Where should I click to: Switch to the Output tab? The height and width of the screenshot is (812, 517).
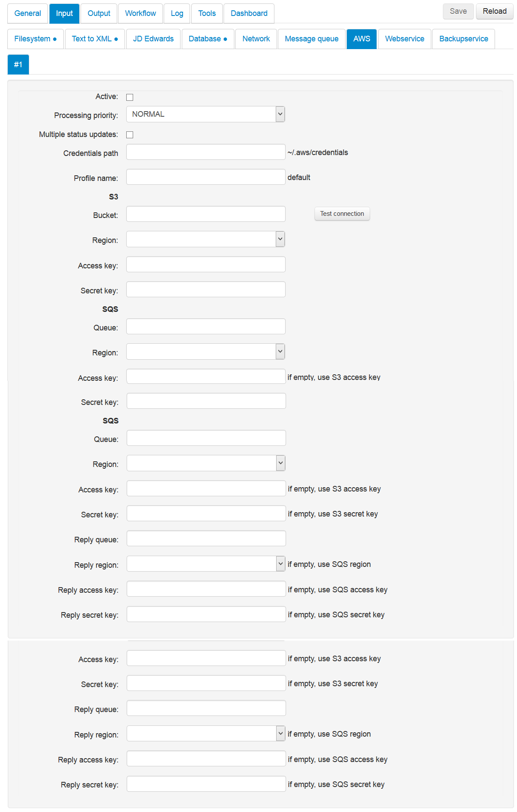99,13
